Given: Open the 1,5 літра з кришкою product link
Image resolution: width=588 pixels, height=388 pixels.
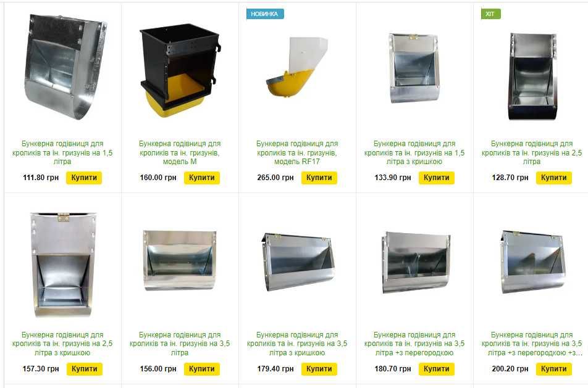Looking at the screenshot, I should coord(414,152).
